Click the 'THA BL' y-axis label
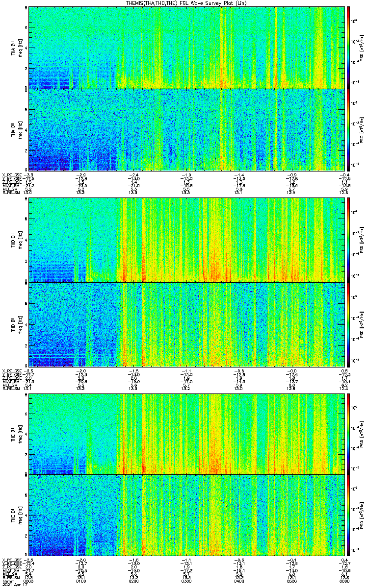This screenshot has width=368, height=588. pyautogui.click(x=13, y=48)
